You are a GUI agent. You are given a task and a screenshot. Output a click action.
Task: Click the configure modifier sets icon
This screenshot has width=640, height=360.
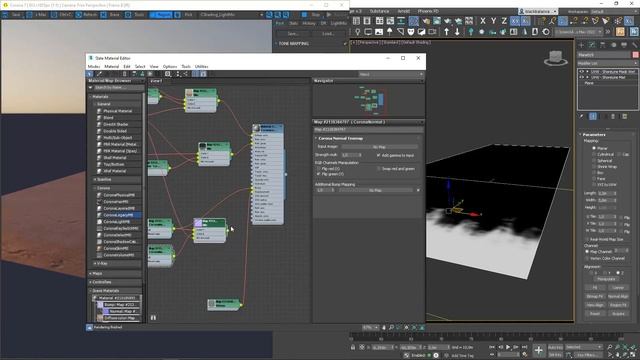coord(624,116)
